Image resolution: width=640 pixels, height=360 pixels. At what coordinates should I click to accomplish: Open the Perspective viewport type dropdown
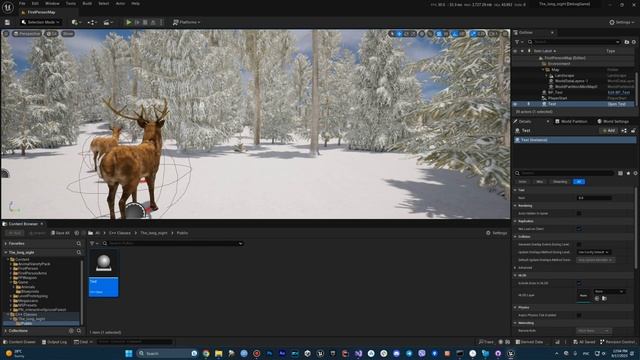(x=27, y=33)
